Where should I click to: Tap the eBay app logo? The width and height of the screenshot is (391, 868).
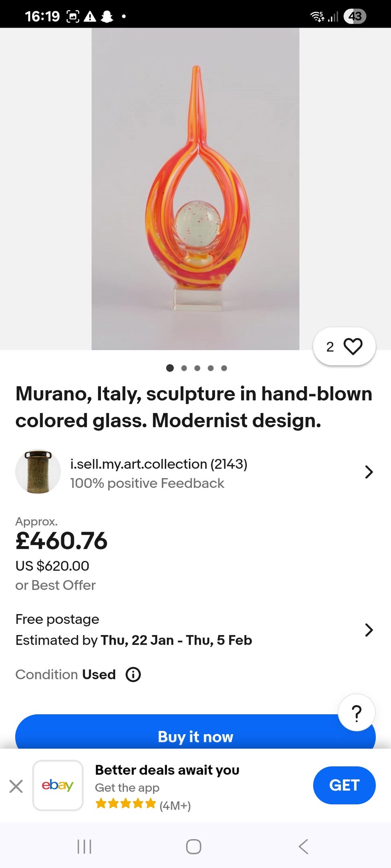click(x=58, y=785)
